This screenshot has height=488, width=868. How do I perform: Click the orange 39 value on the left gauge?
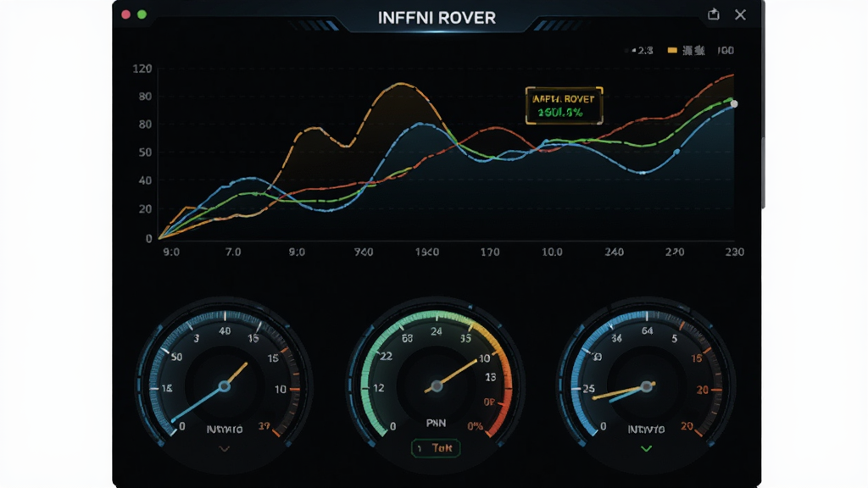point(264,426)
